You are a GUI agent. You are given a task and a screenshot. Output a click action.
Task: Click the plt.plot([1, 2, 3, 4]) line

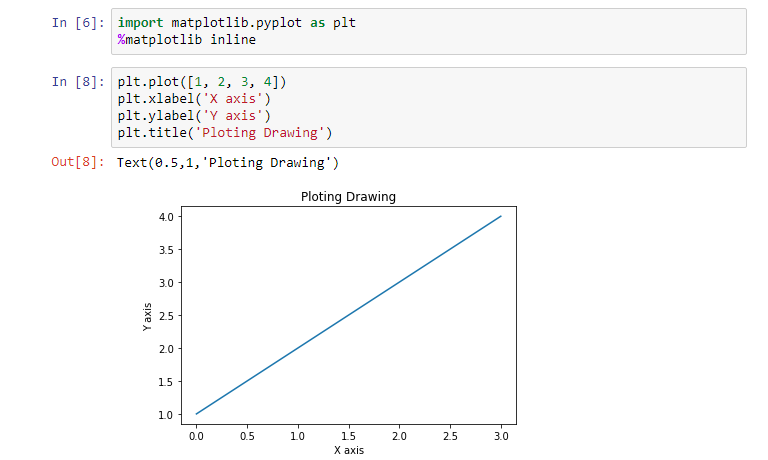[x=202, y=82]
